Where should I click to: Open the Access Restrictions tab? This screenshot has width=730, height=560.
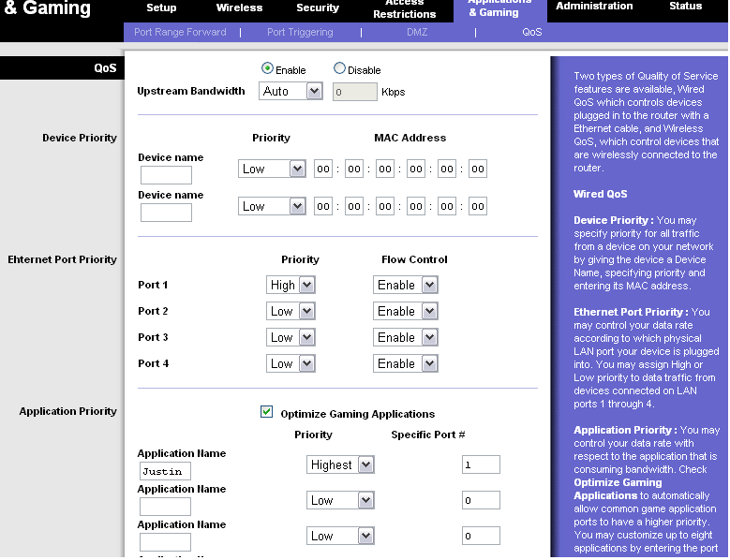[x=404, y=9]
